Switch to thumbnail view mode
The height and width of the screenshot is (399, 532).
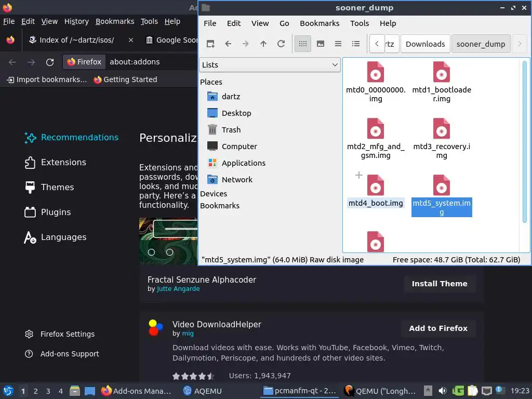click(x=320, y=44)
